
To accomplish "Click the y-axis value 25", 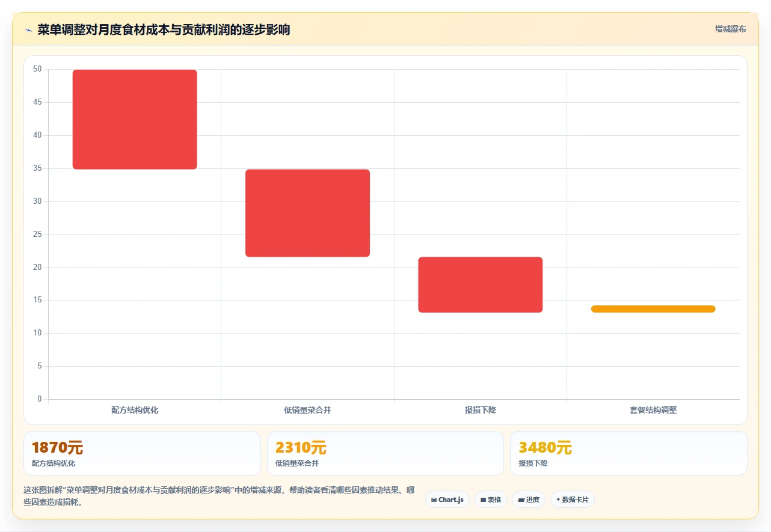I will tap(37, 234).
